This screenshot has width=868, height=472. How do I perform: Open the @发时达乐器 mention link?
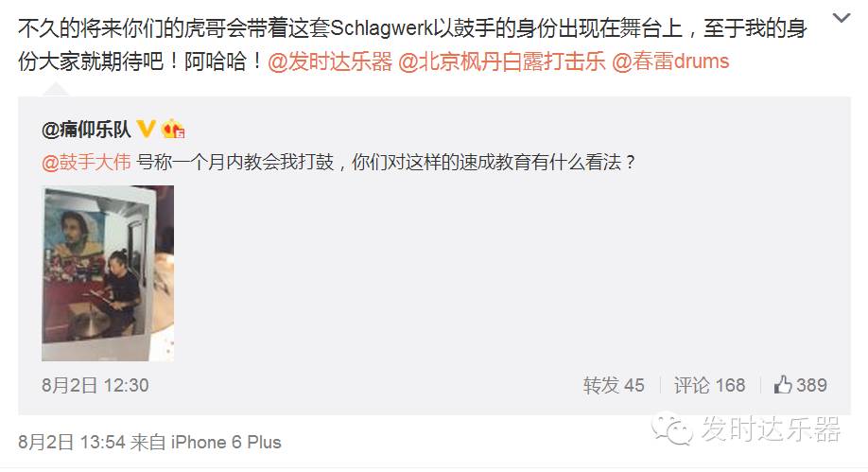coord(330,61)
